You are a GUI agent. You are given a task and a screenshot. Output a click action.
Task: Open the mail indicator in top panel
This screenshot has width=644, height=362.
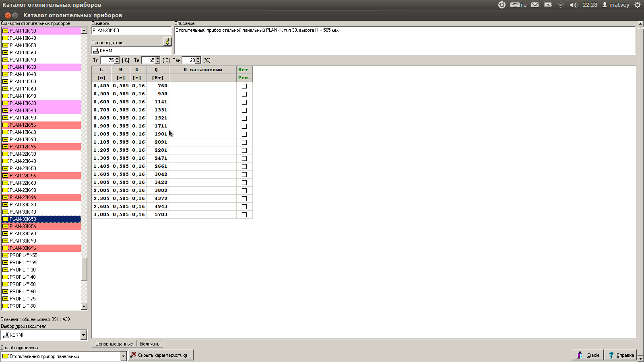pyautogui.click(x=535, y=5)
